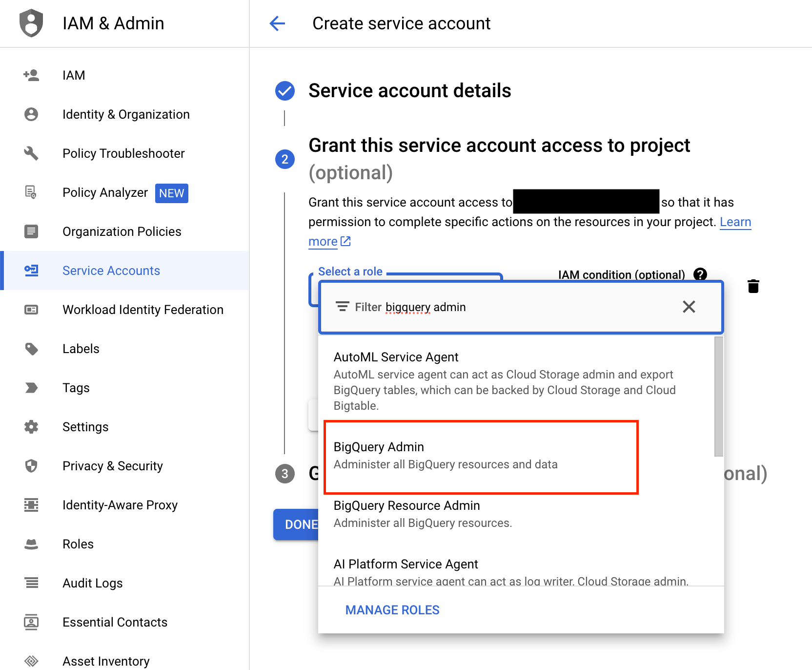Click the Policy Analyzer document icon

point(31,192)
